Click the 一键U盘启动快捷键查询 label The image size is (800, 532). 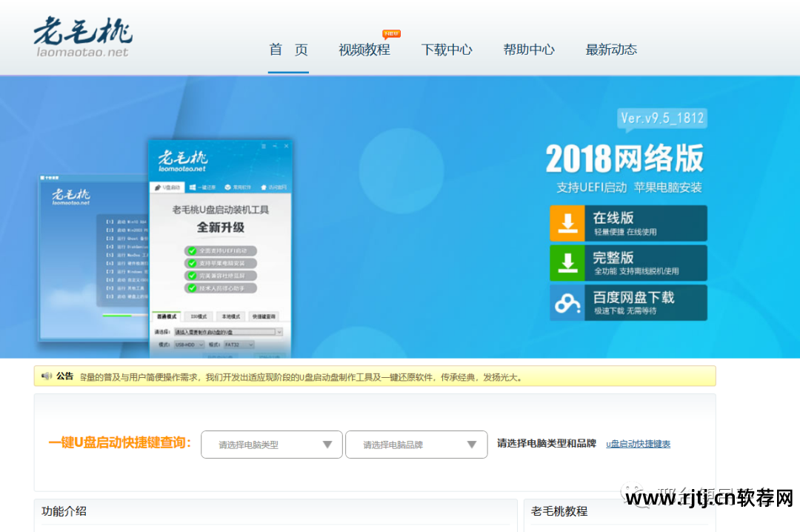120,442
